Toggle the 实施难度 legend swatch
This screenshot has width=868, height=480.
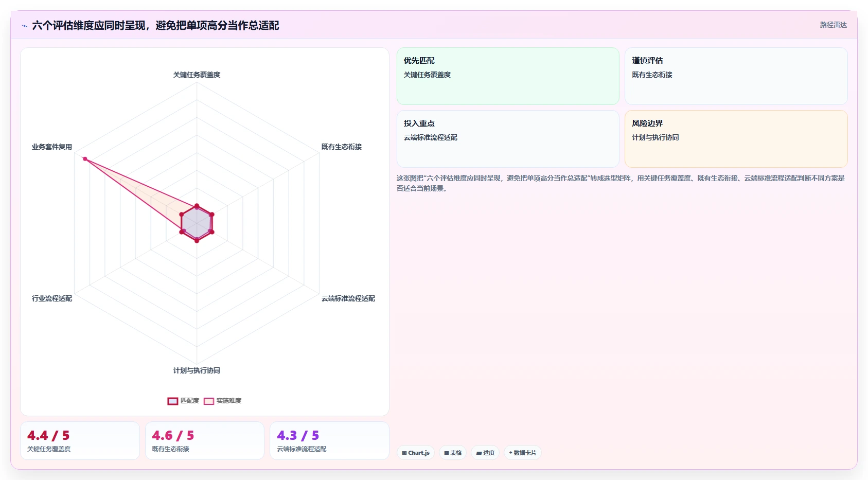click(x=209, y=401)
